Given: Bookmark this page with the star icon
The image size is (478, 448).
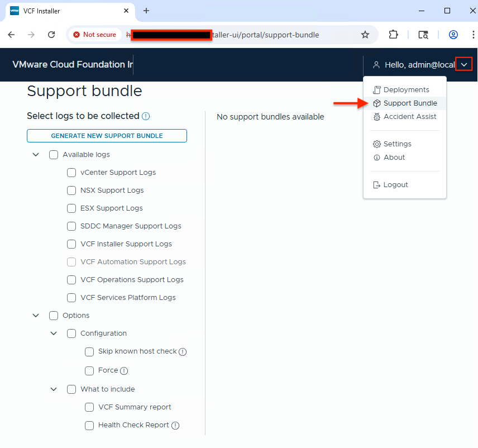Looking at the screenshot, I should pos(365,35).
